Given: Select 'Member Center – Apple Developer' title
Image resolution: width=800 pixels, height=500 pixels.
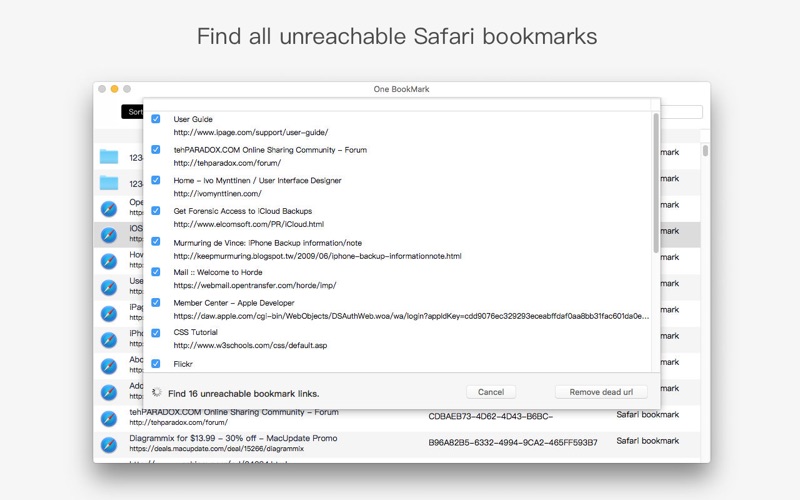Looking at the screenshot, I should [234, 303].
